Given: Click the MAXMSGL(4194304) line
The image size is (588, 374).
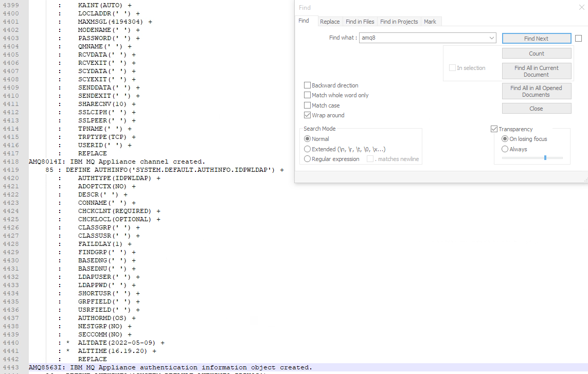Looking at the screenshot, I should coord(115,22).
